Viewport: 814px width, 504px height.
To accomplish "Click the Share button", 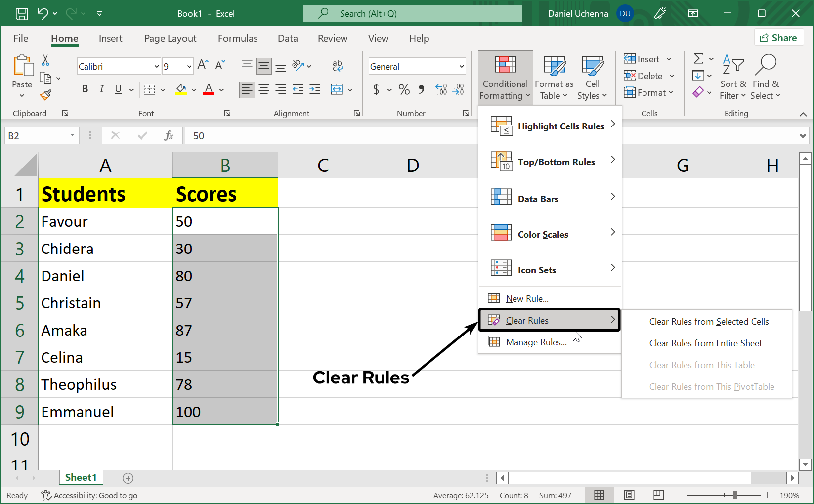I will click(x=779, y=37).
